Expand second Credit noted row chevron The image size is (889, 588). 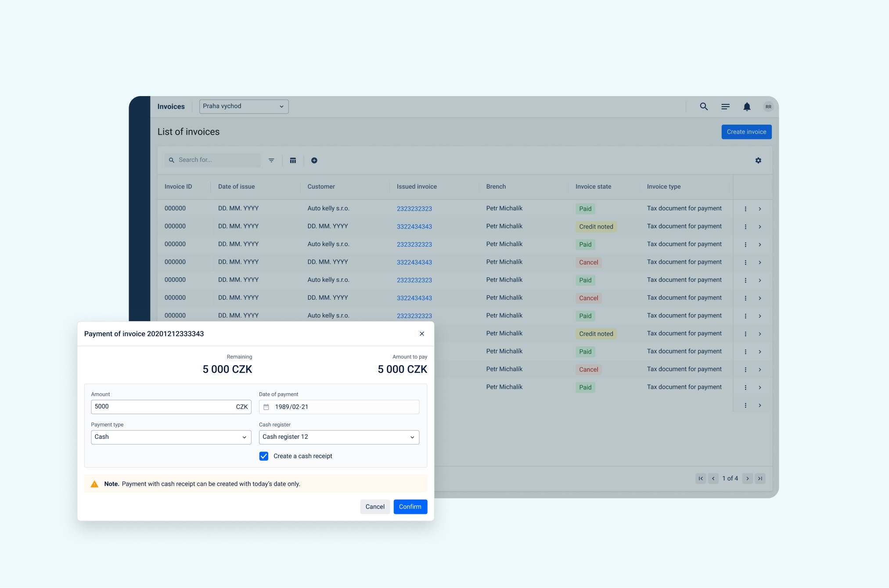[x=760, y=334]
